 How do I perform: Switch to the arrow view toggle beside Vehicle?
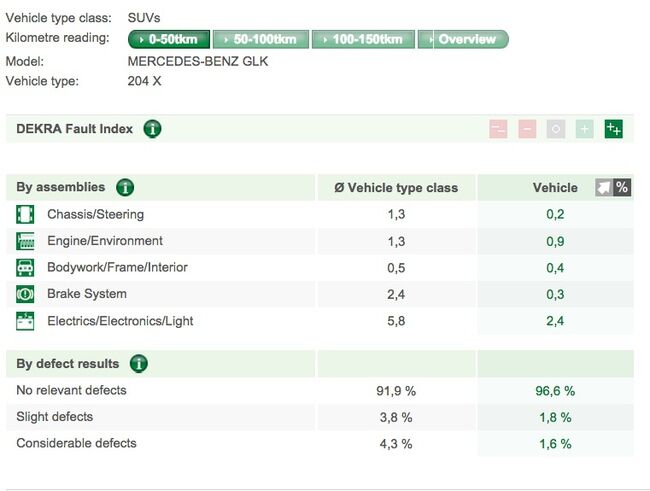[604, 187]
